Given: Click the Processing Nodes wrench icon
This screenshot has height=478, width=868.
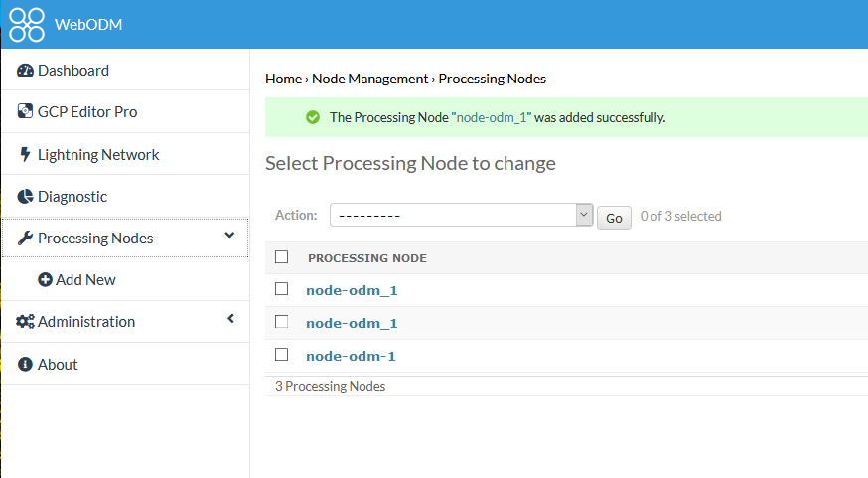Looking at the screenshot, I should 26,239.
